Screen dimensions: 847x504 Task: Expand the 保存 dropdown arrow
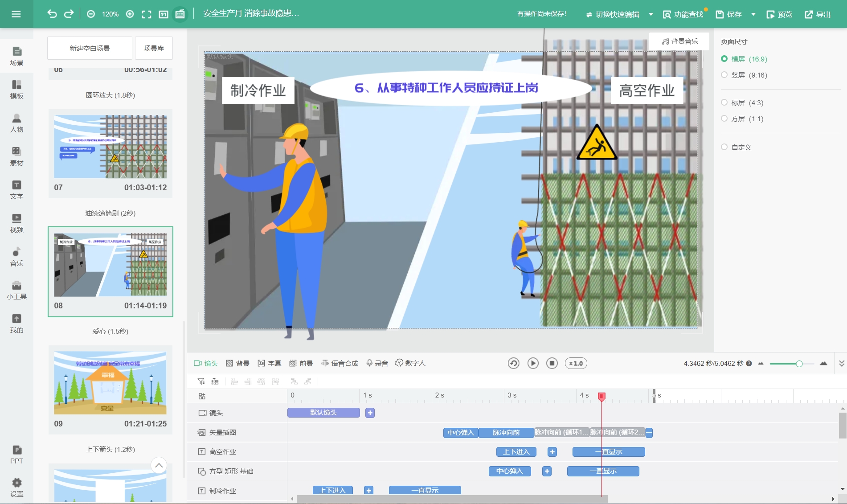[x=753, y=14]
